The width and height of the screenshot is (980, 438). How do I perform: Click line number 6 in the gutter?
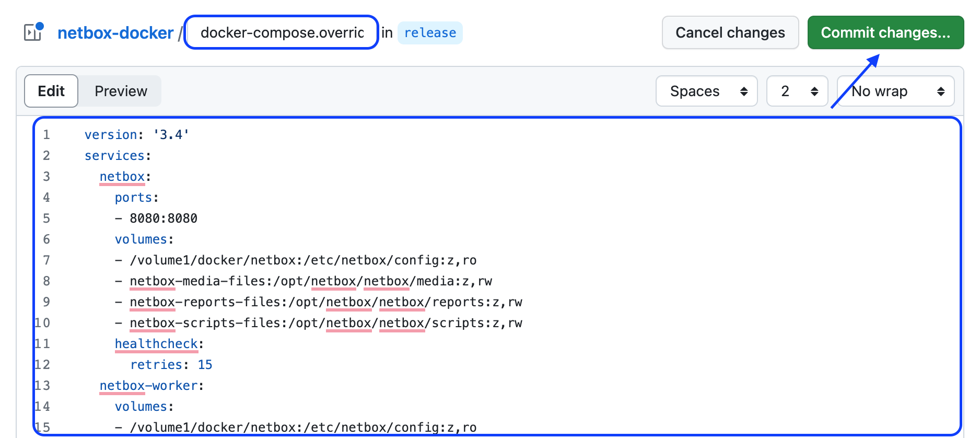[x=46, y=239]
